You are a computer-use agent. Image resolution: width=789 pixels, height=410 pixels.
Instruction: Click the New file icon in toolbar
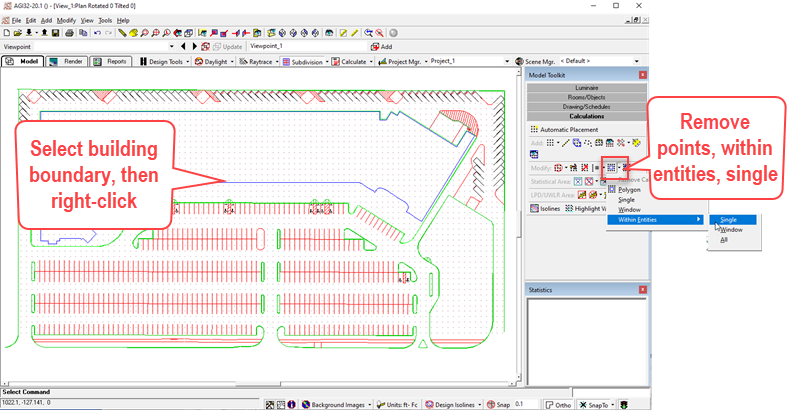6,33
